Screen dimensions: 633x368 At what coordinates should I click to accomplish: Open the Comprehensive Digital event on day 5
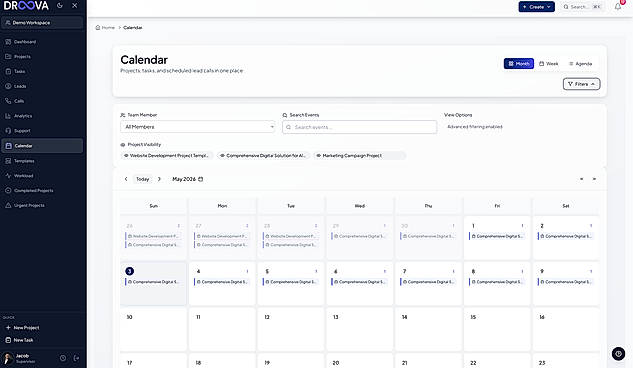pos(291,282)
